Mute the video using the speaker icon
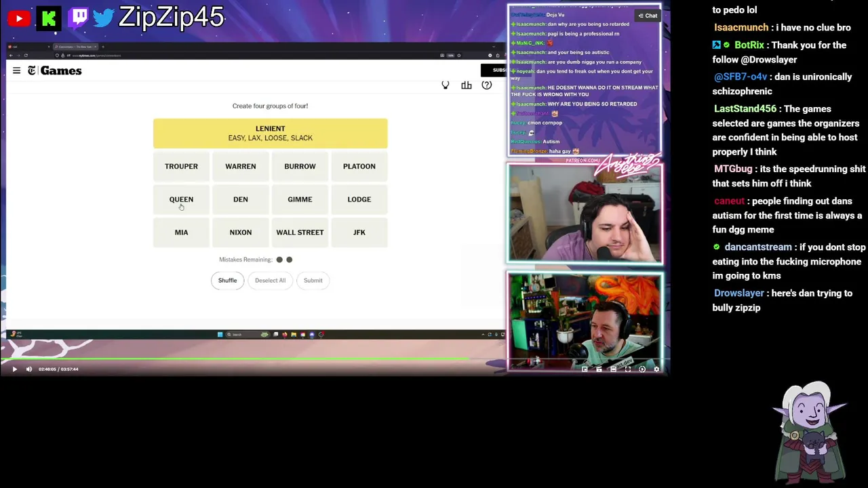 29,369
